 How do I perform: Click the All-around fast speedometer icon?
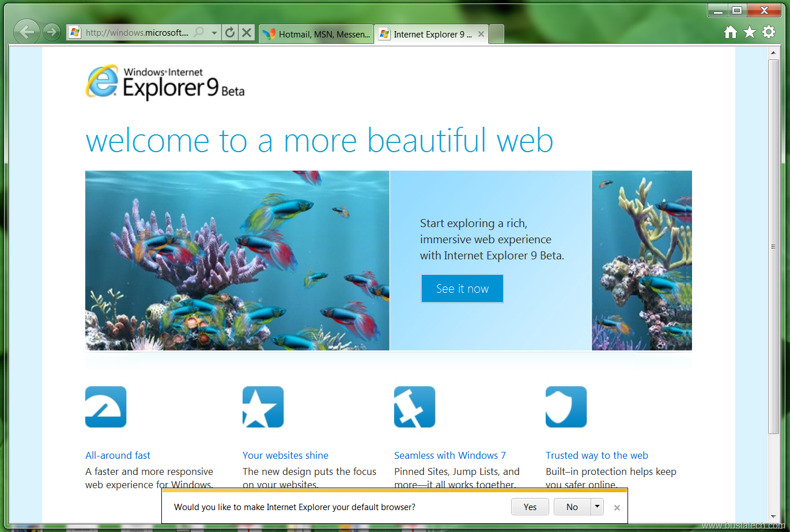105,406
